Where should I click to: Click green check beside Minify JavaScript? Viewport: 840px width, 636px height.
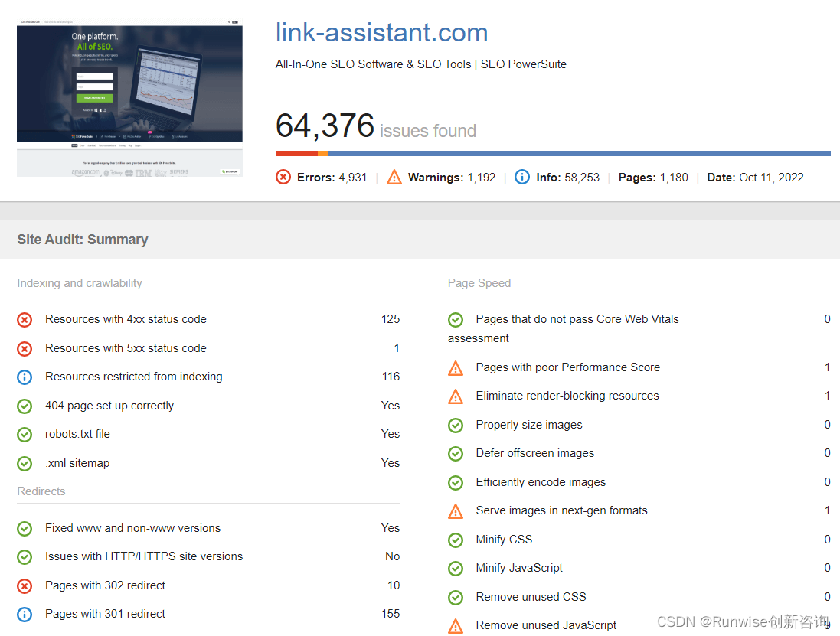click(456, 569)
